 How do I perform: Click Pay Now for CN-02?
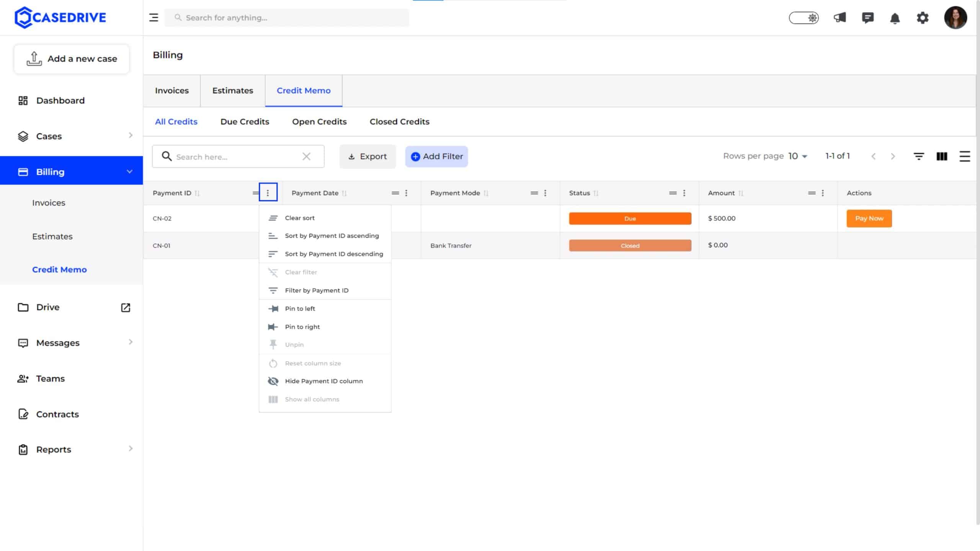(x=869, y=218)
